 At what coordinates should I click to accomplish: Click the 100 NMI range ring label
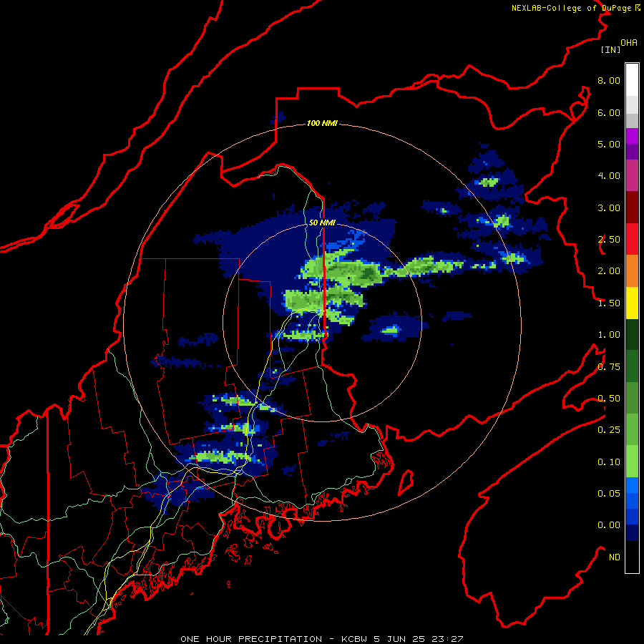[x=322, y=123]
